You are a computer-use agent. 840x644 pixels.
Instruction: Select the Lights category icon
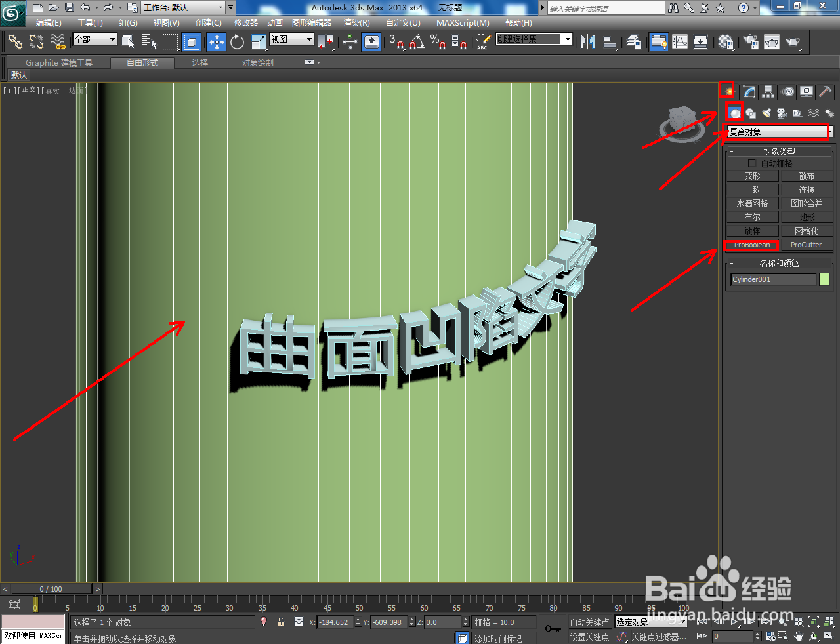pos(766,113)
